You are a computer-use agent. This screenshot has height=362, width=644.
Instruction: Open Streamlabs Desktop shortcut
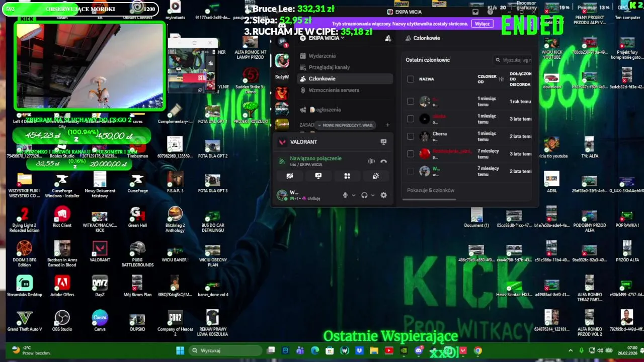[24, 286]
